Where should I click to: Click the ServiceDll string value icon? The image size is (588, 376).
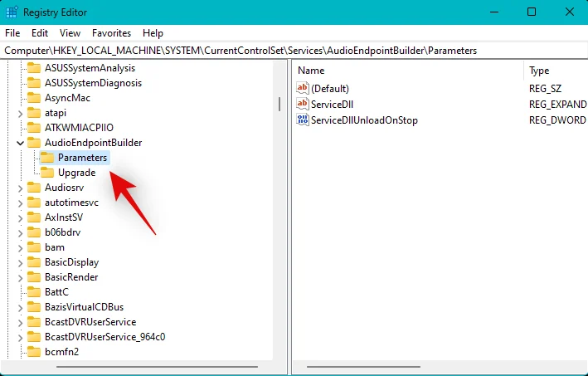pyautogui.click(x=303, y=105)
